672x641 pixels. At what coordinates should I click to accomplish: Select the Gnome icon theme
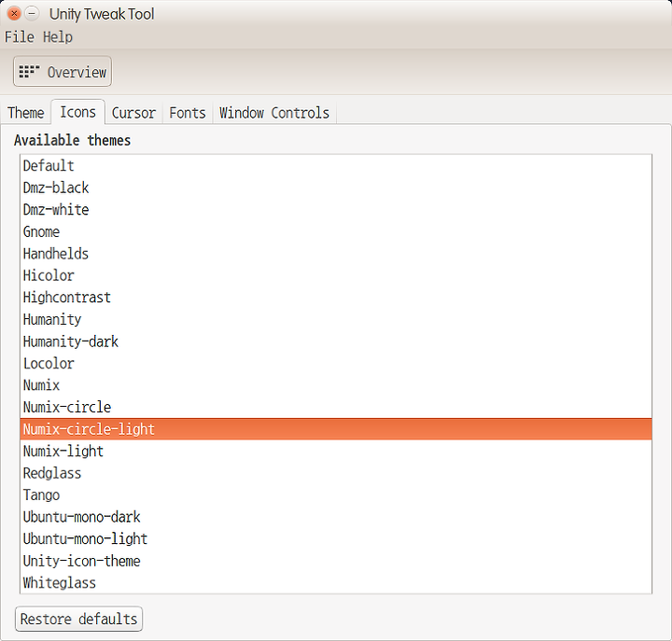336,231
